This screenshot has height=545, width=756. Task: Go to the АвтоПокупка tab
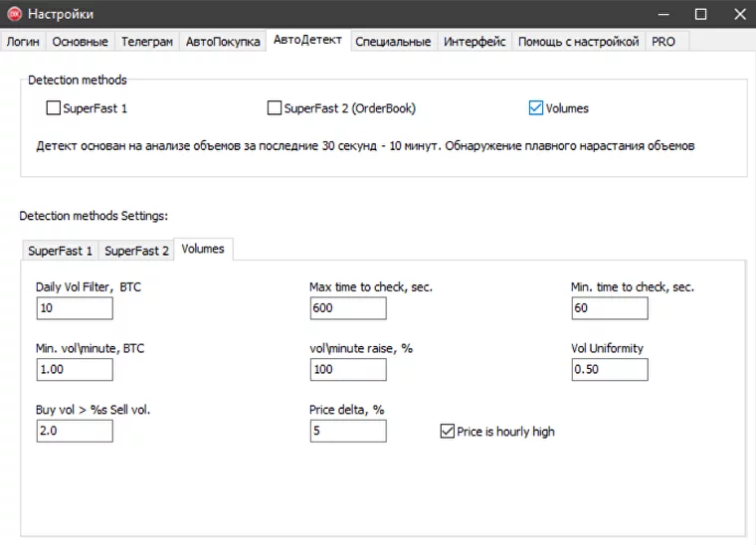pos(223,42)
